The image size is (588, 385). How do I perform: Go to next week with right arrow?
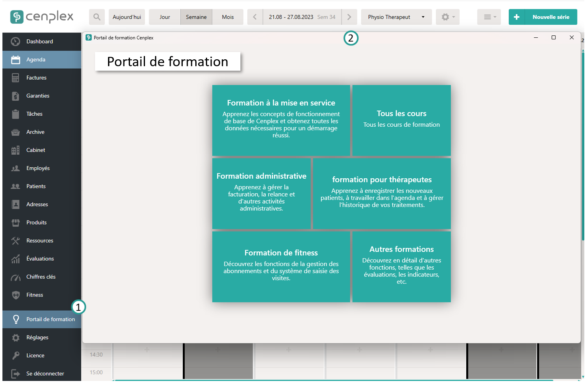349,17
